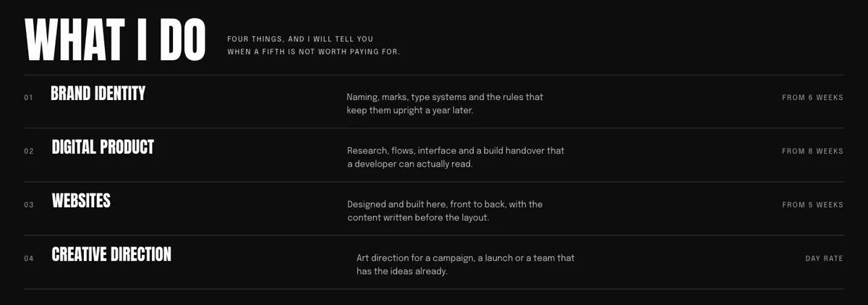Click the Day Rate label

click(824, 259)
